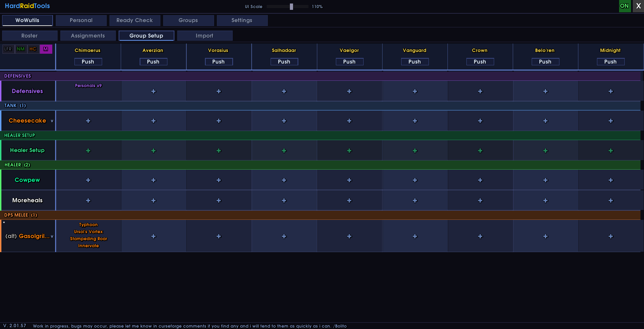Switch to the Personal tab

[x=81, y=20]
